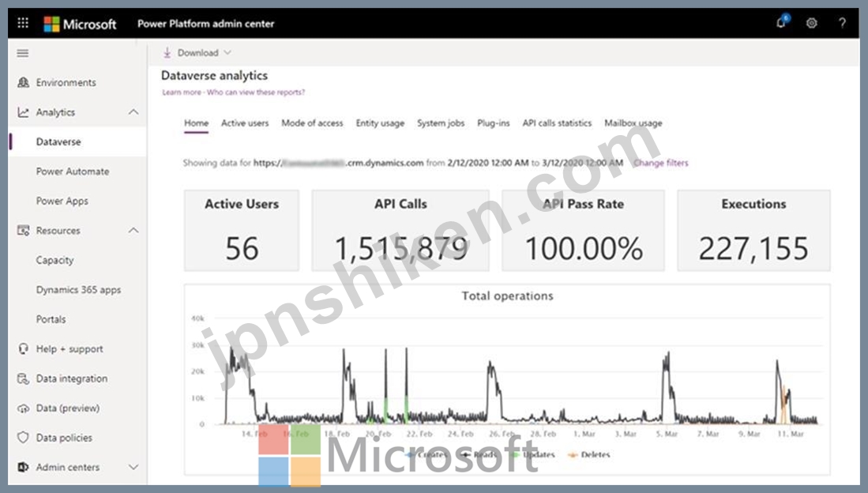This screenshot has width=868, height=493.
Task: Click the API Pass Rate card
Action: pyautogui.click(x=583, y=231)
